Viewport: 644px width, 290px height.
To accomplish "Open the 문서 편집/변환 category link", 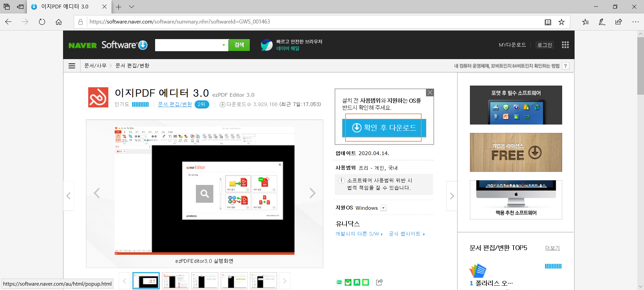I will (175, 104).
